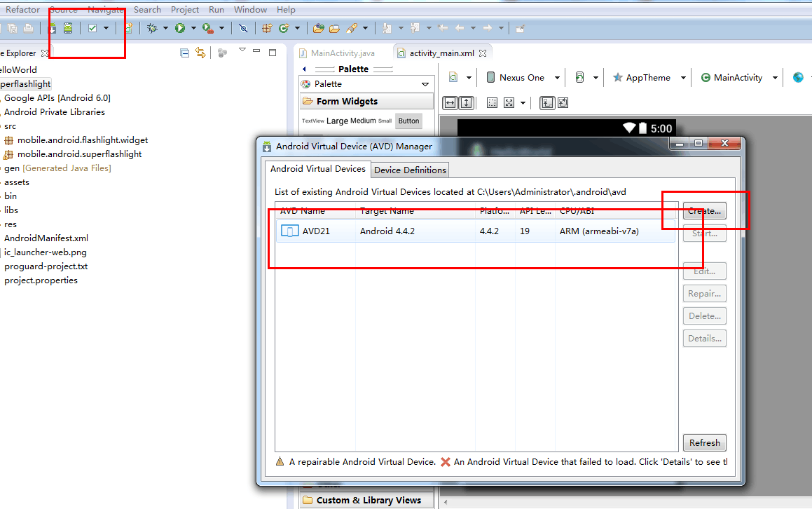Open Search with the flashlight icon
Image resolution: width=812 pixels, height=509 pixels.
(352, 29)
